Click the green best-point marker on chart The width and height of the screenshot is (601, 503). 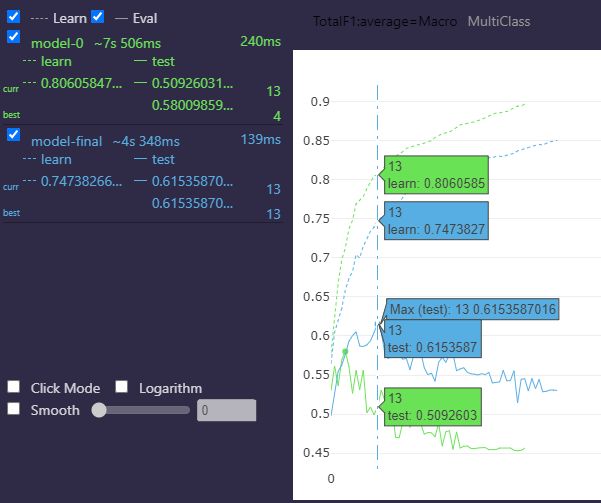click(345, 351)
